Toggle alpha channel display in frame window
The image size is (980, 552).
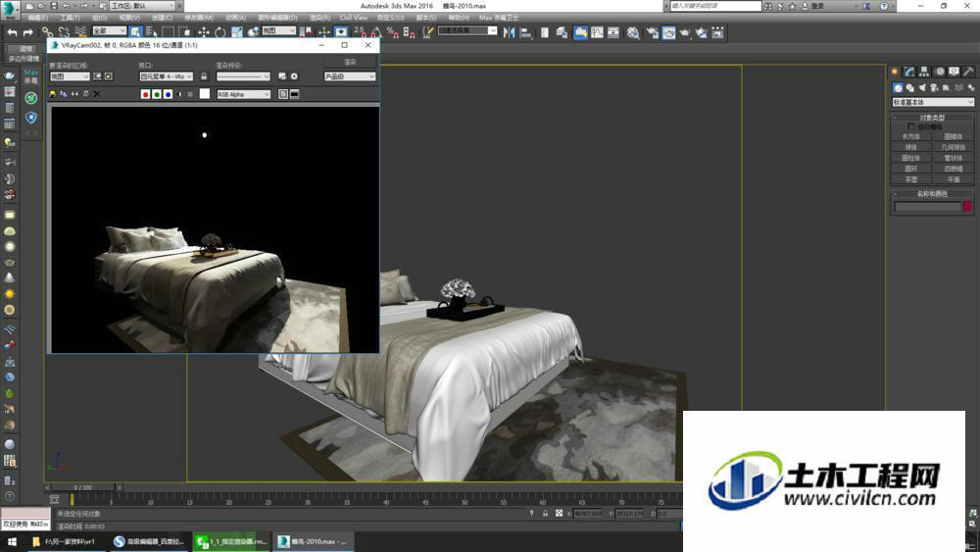coord(179,94)
